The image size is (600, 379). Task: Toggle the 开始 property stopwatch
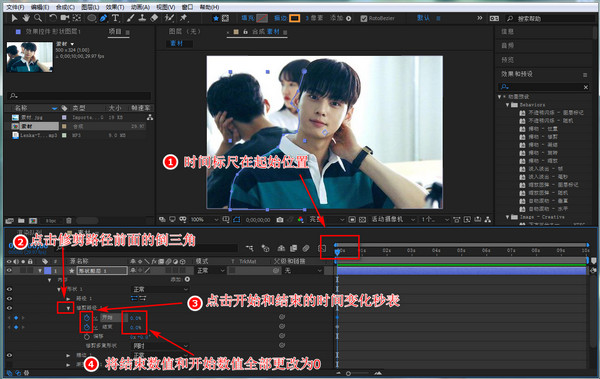coord(87,318)
